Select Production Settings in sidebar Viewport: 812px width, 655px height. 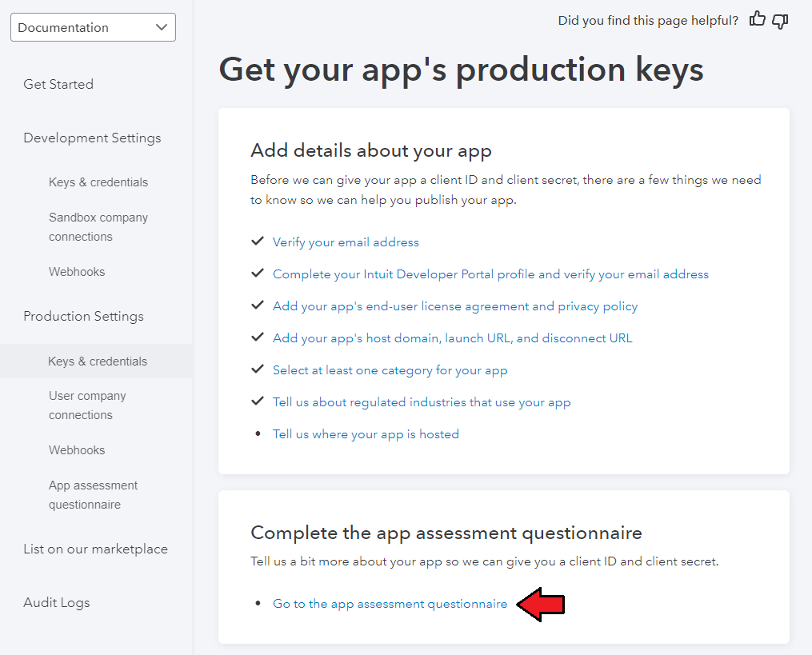pos(83,317)
